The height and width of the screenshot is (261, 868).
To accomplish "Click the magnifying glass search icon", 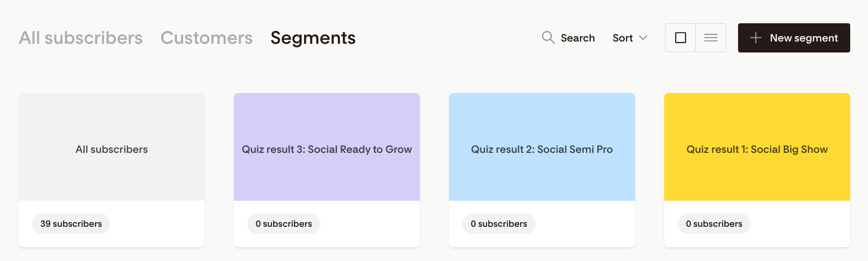I will (x=548, y=37).
